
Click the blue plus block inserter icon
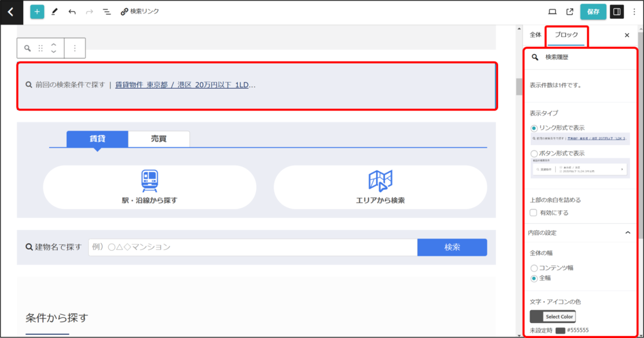(x=37, y=11)
